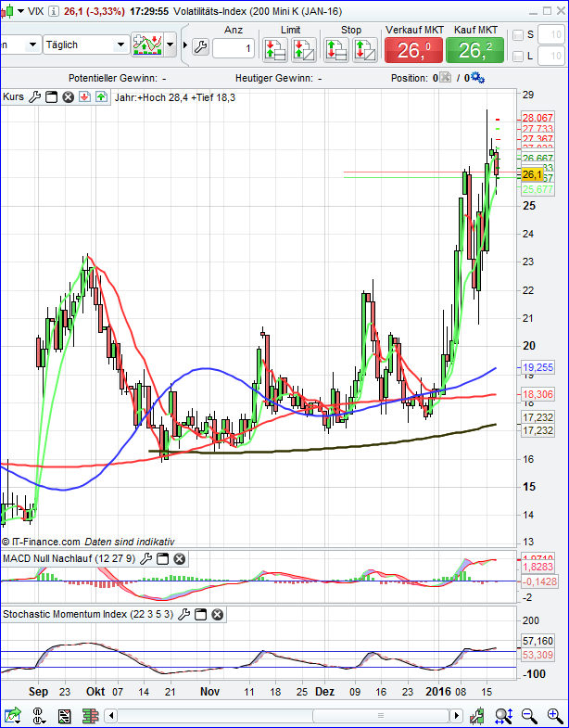Click second Limit order icon

(x=304, y=50)
